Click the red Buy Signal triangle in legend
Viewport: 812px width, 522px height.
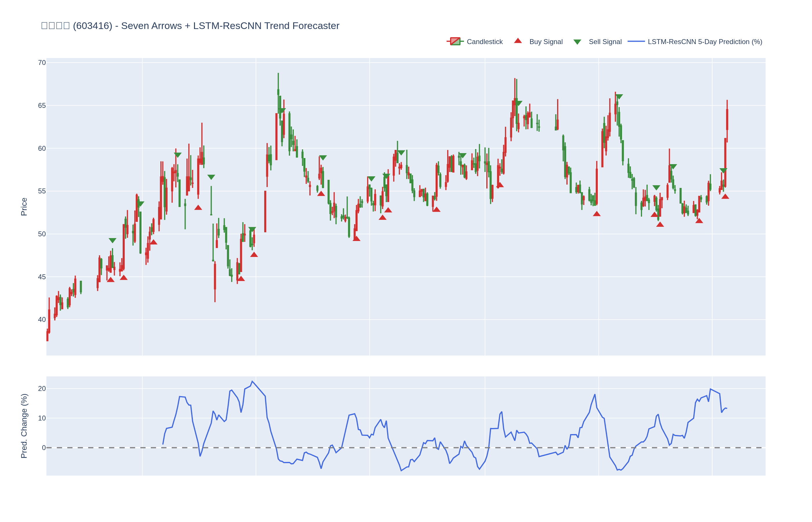coord(517,41)
